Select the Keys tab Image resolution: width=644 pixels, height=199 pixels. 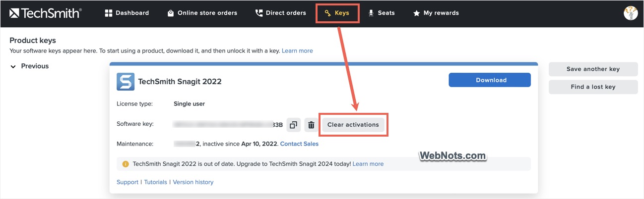[x=337, y=13]
